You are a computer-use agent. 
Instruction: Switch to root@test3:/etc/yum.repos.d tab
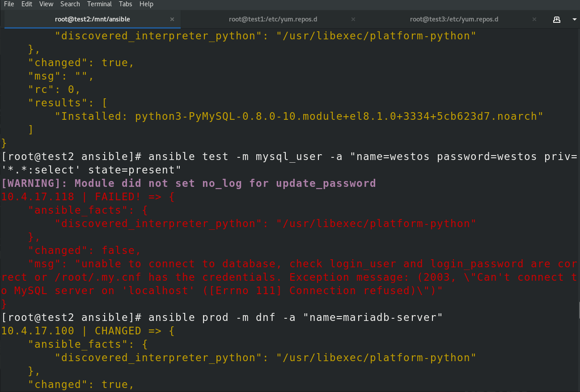(x=454, y=19)
